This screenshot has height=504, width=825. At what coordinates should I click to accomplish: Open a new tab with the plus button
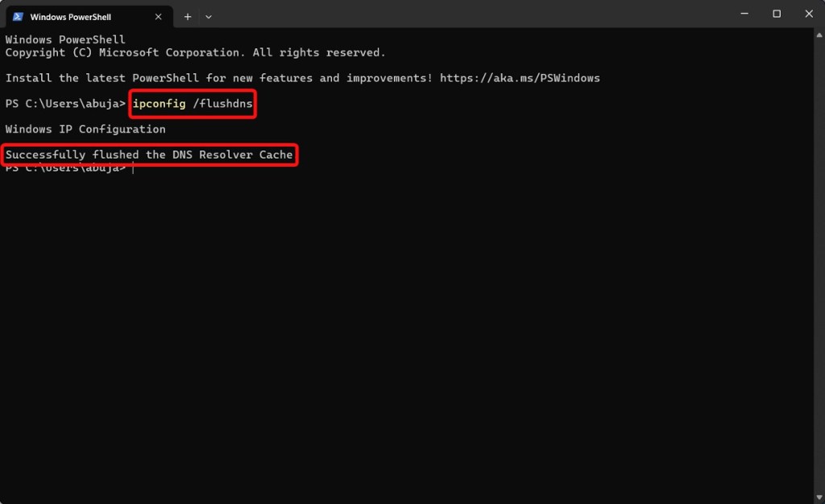pyautogui.click(x=187, y=17)
